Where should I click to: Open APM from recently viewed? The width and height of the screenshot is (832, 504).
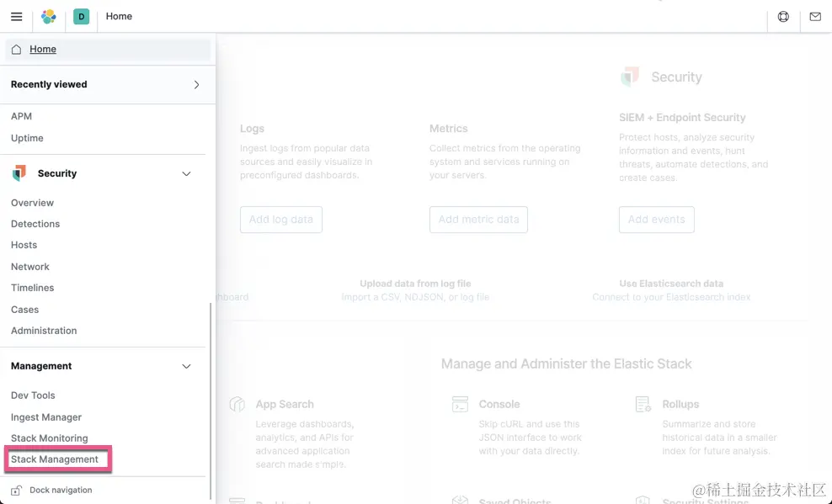[x=21, y=116]
